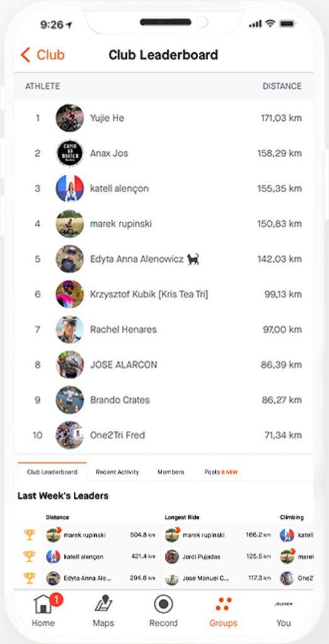
Task: Tap the Record button icon
Action: click(x=164, y=604)
